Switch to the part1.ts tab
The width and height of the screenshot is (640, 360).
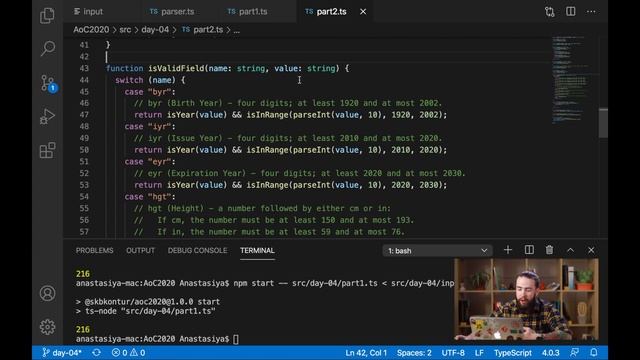click(247, 12)
